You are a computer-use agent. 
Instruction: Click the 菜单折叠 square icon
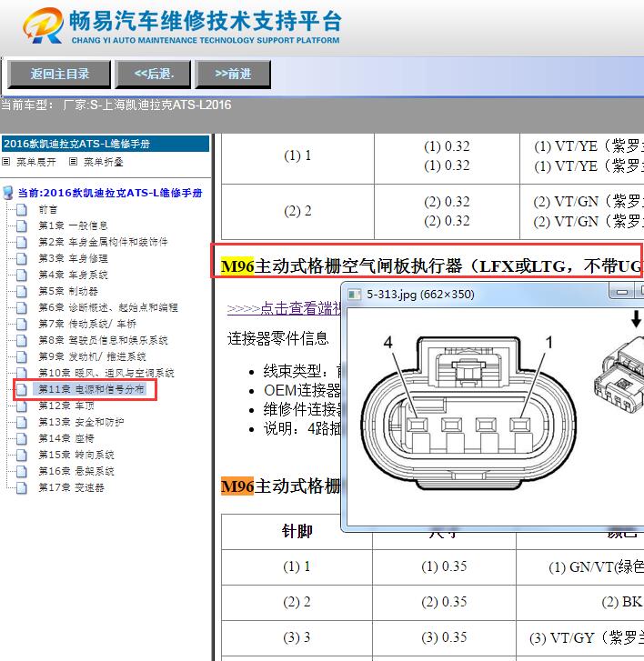[x=73, y=162]
